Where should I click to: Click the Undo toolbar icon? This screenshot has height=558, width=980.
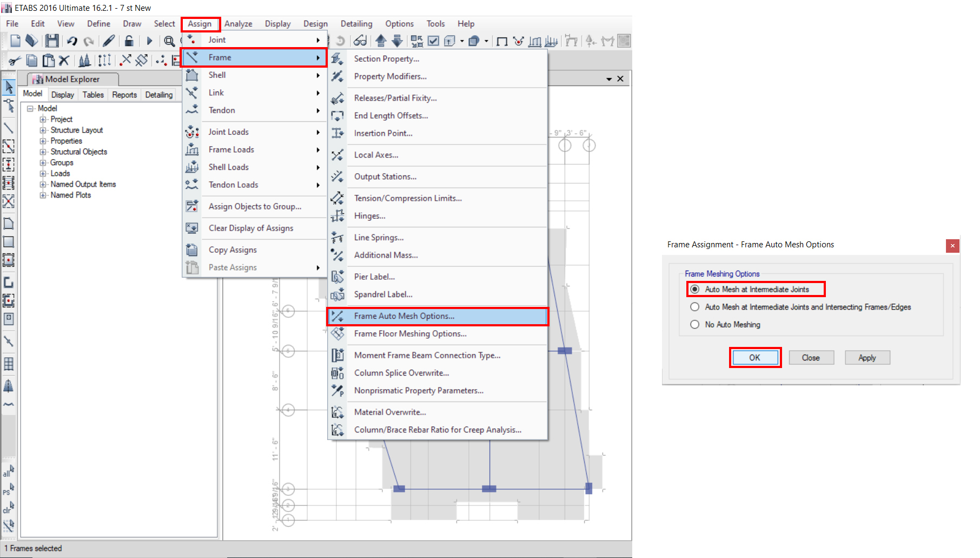coord(72,41)
